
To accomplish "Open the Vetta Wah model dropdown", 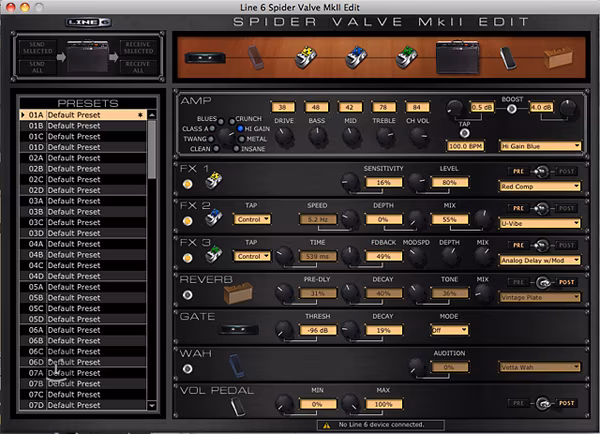I will tap(540, 367).
